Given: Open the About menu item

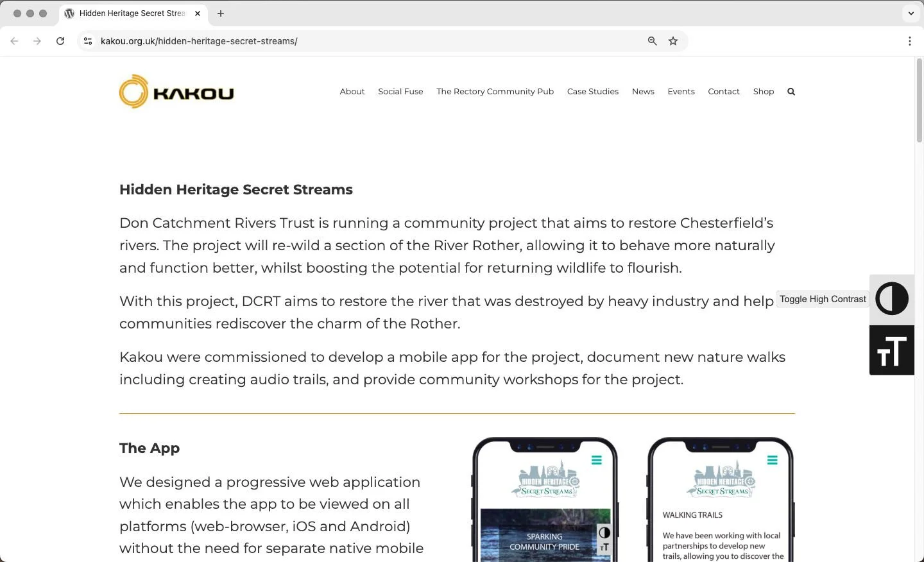Looking at the screenshot, I should (x=352, y=92).
